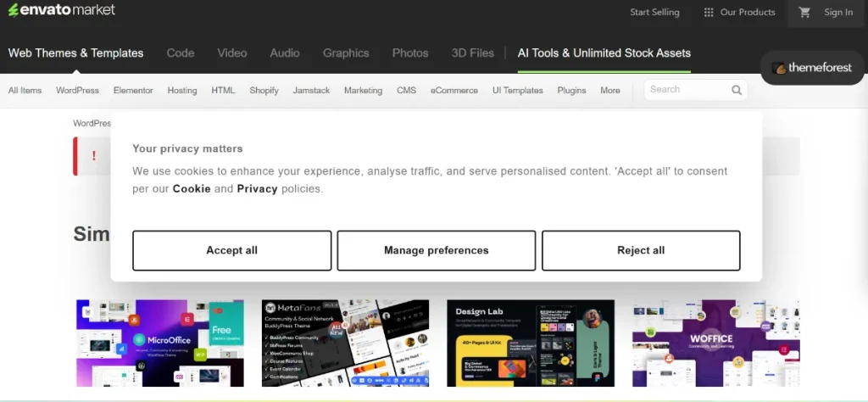Click the ThemeForest badge logo
The height and width of the screenshot is (402, 868).
point(812,68)
